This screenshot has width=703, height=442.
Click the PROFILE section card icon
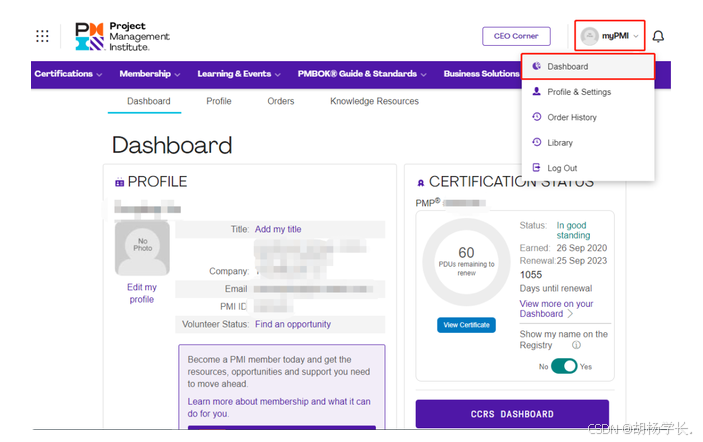[119, 182]
